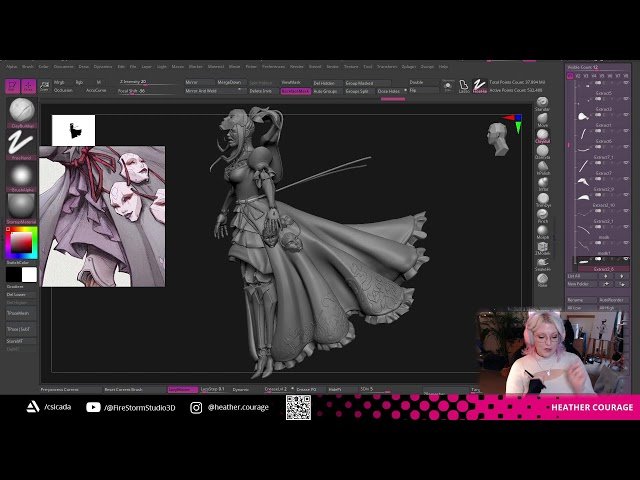The width and height of the screenshot is (640, 480).
Task: Select the ClayBuildup brush thumbnail
Action: (22, 111)
